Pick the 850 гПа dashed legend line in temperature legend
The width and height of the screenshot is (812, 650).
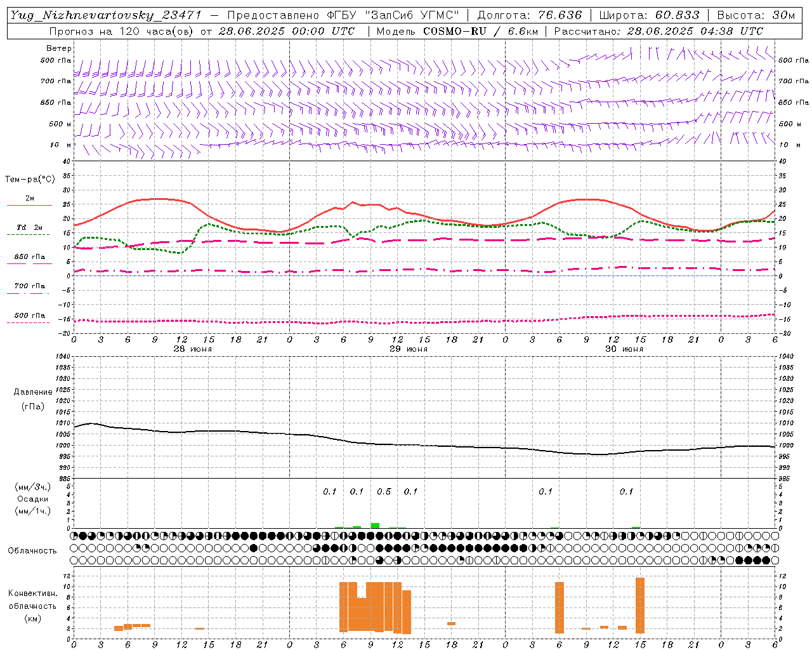pos(29,263)
